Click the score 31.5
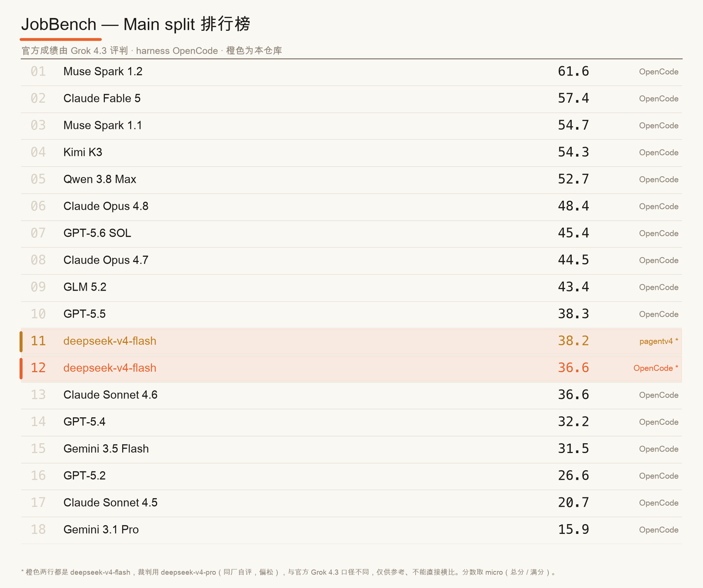The height and width of the screenshot is (588, 703). 573,449
